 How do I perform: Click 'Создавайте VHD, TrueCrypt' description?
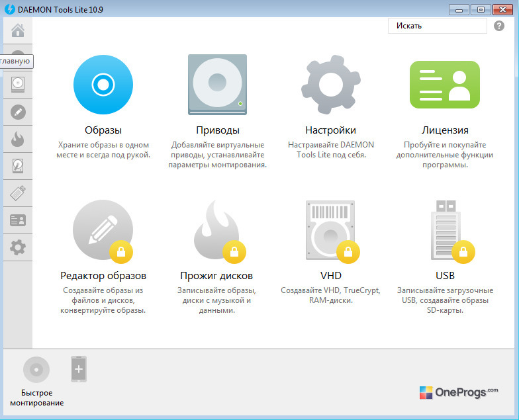pyautogui.click(x=331, y=295)
